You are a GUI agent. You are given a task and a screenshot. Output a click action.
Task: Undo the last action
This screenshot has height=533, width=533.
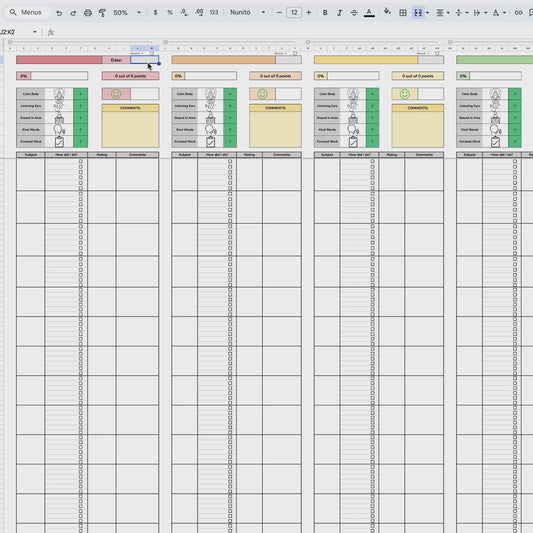point(59,13)
